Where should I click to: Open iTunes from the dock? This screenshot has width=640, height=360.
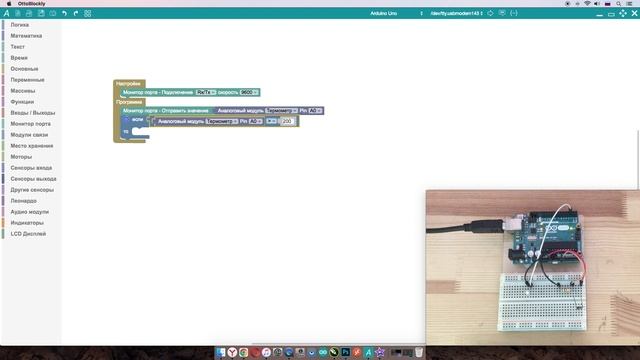pyautogui.click(x=266, y=353)
